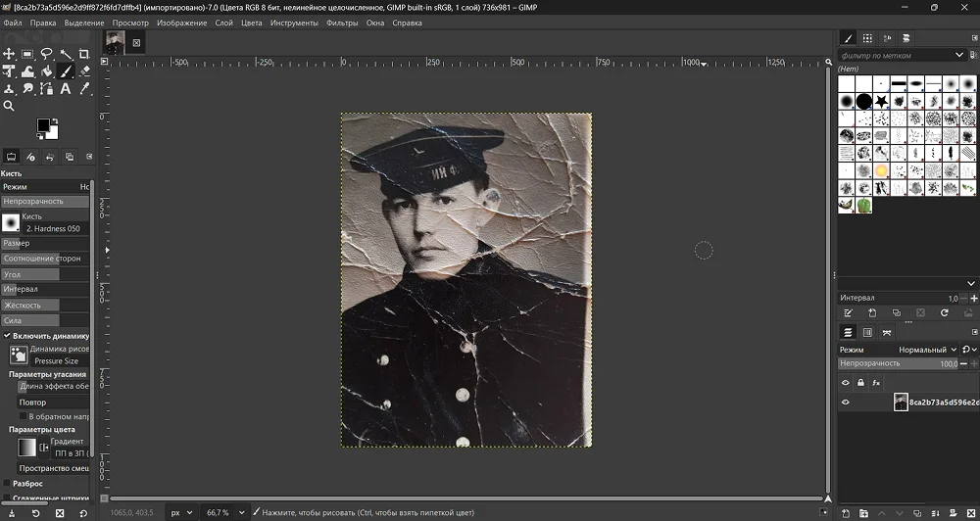Screen dimensions: 980x521
Task: Open the Tool Options tab
Action: (11, 156)
